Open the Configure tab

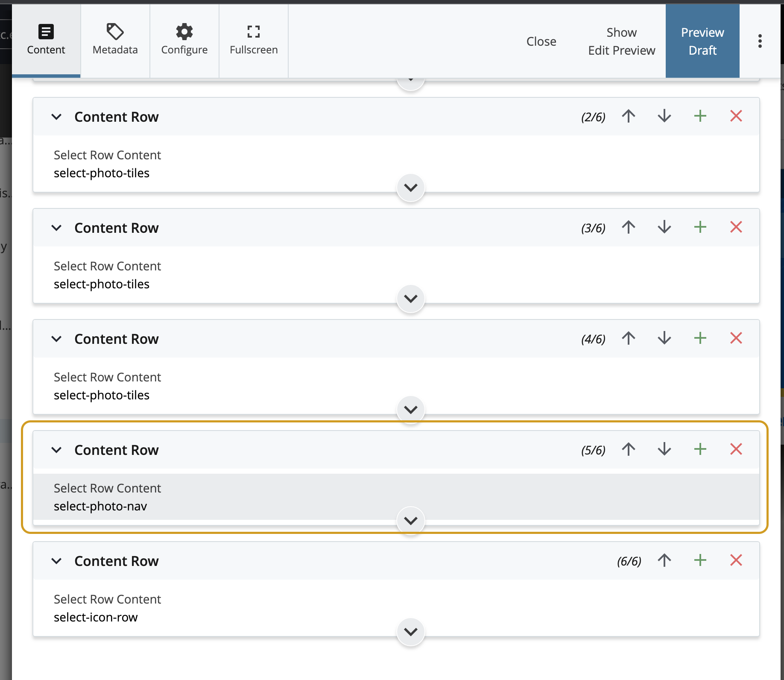pyautogui.click(x=184, y=41)
